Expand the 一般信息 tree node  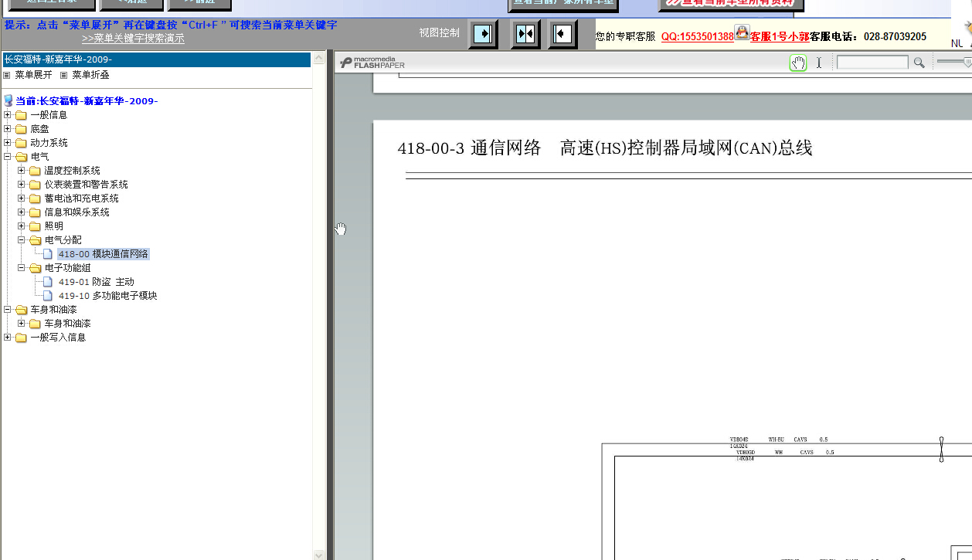coord(8,115)
